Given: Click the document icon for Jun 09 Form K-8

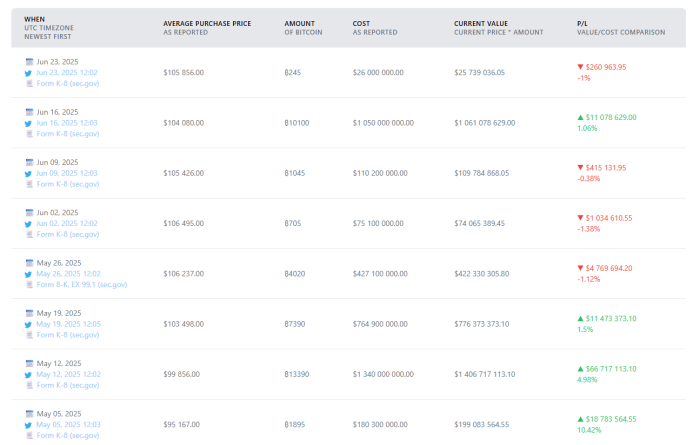Looking at the screenshot, I should pyautogui.click(x=29, y=184).
